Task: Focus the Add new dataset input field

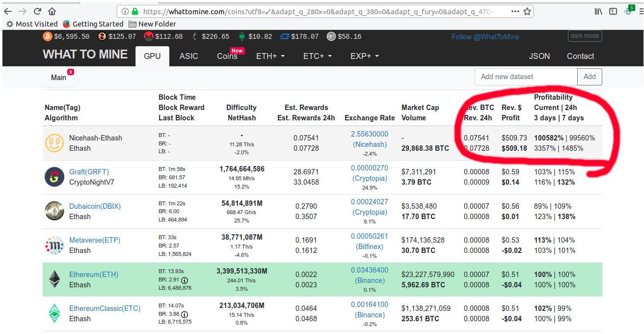Action: coord(526,77)
